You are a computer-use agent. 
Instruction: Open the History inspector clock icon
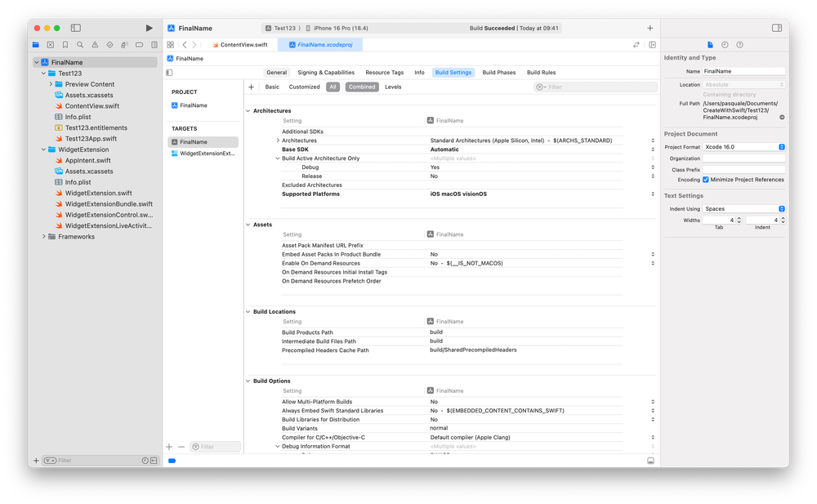tap(725, 45)
